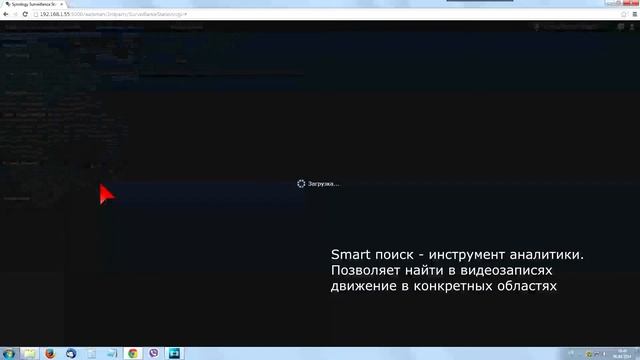Bookmark the page with the star icon
The image size is (640, 360).
coord(624,14)
